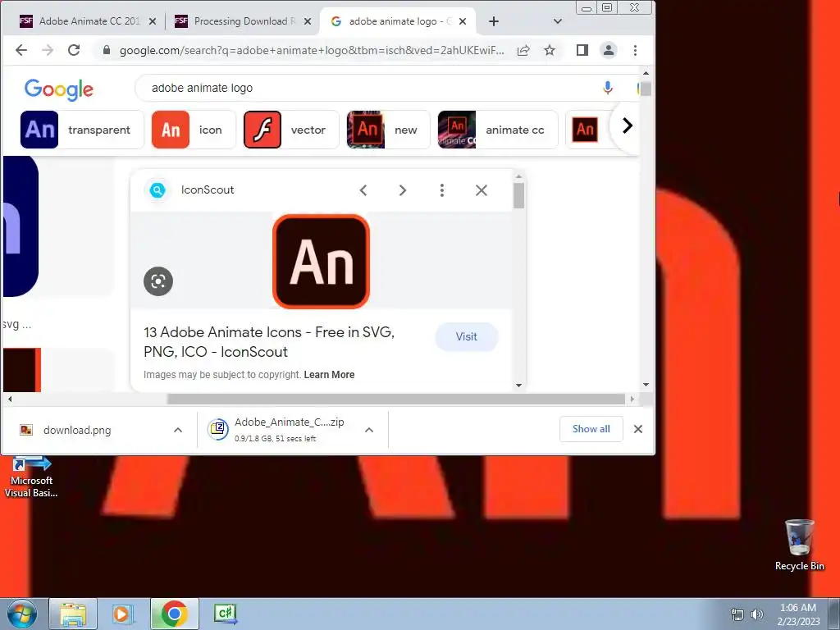
Task: Click the Chrome taskbar icon
Action: pos(174,614)
